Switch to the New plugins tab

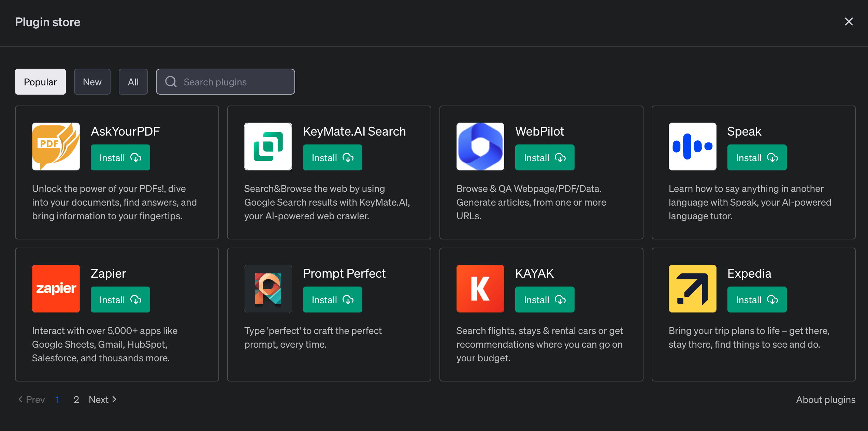pyautogui.click(x=92, y=82)
